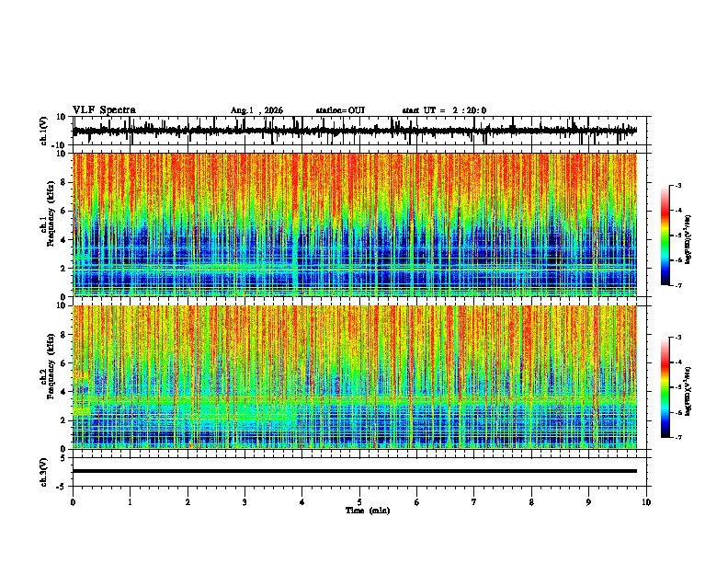Click the time axis tick label 10
The height and width of the screenshot is (563, 728).
pos(646,502)
